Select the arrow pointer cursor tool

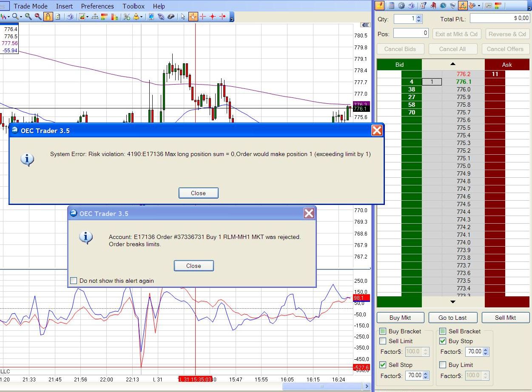pyautogui.click(x=183, y=17)
